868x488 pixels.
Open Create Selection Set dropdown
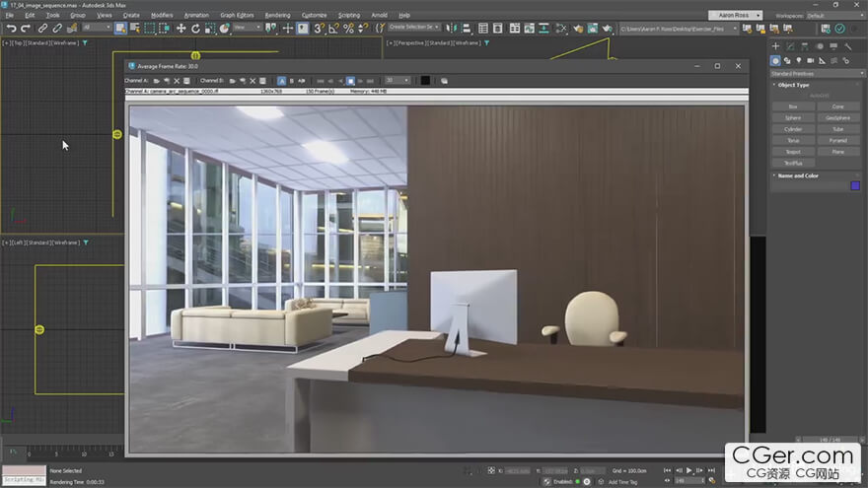[x=414, y=28]
